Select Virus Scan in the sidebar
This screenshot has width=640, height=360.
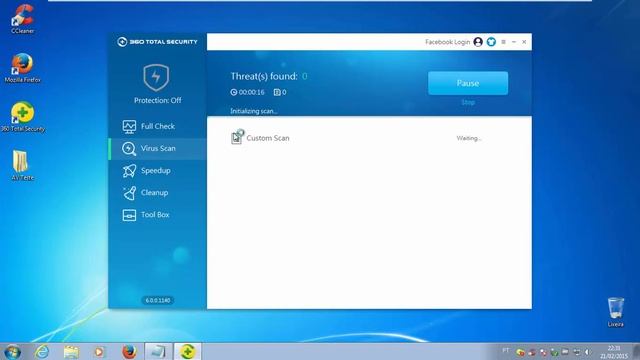158,149
